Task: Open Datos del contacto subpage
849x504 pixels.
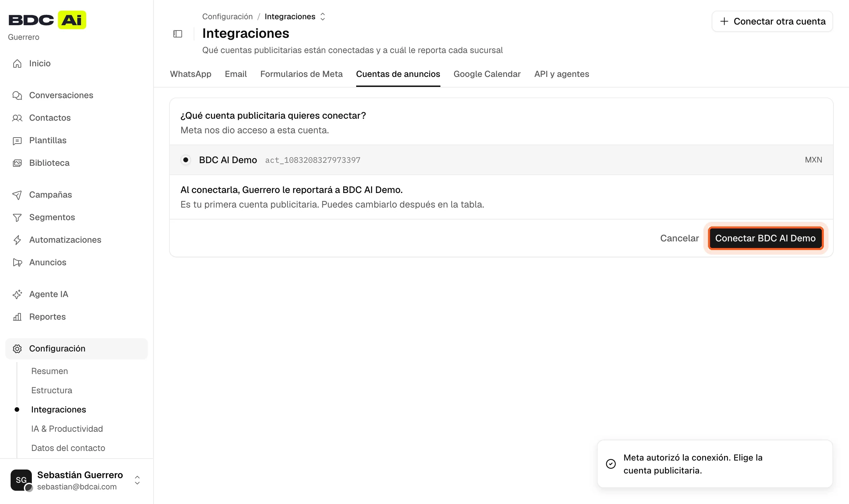Action: 68,448
